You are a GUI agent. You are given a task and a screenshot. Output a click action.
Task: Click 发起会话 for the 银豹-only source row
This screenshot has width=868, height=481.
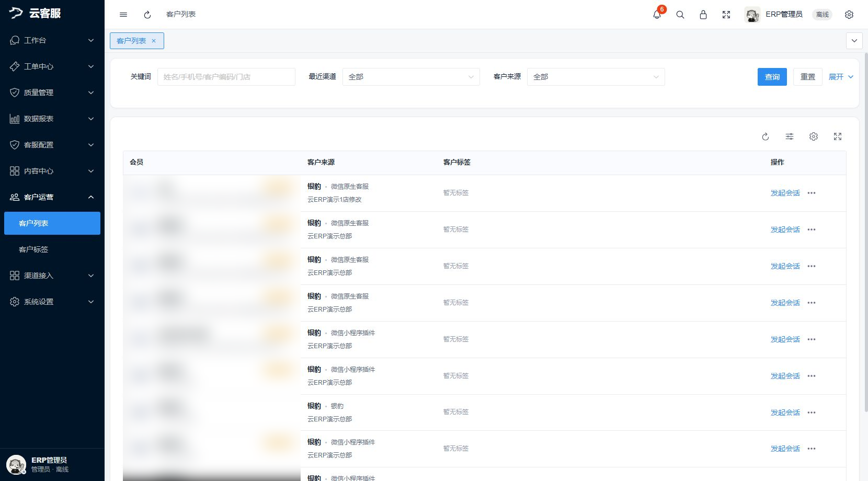(785, 413)
